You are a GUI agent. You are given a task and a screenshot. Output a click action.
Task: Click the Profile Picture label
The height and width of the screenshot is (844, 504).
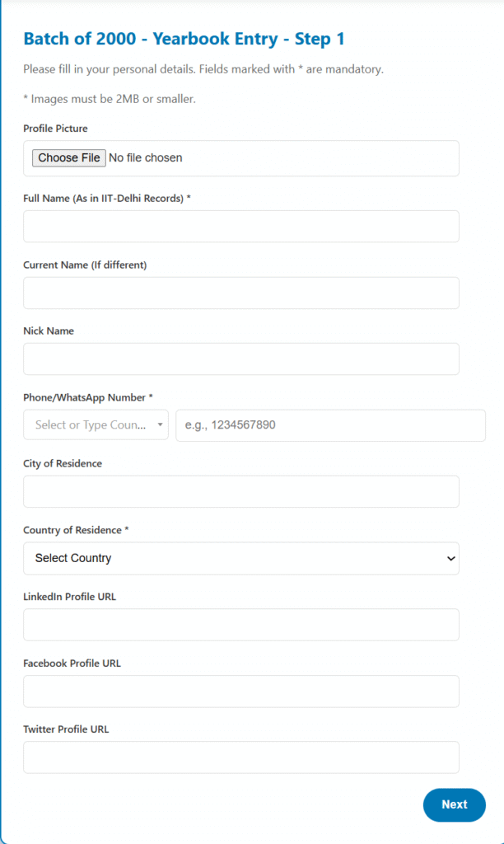click(55, 129)
